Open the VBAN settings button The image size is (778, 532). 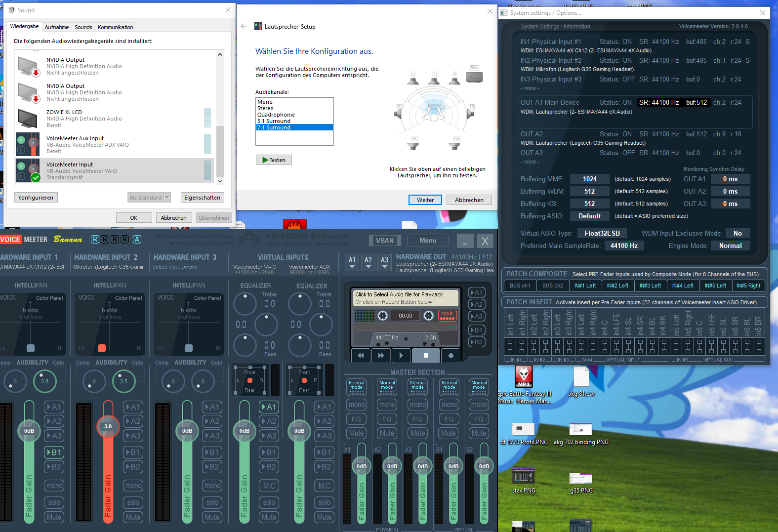tap(385, 241)
